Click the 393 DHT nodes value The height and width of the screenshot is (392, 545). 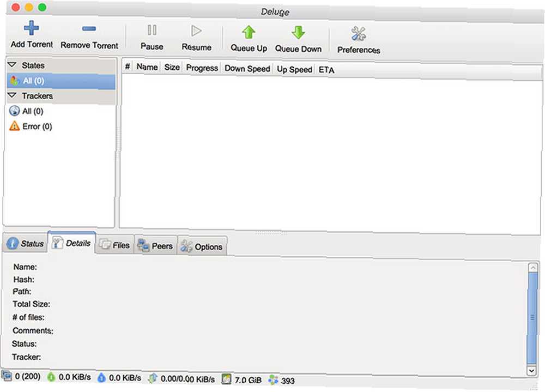(x=288, y=381)
